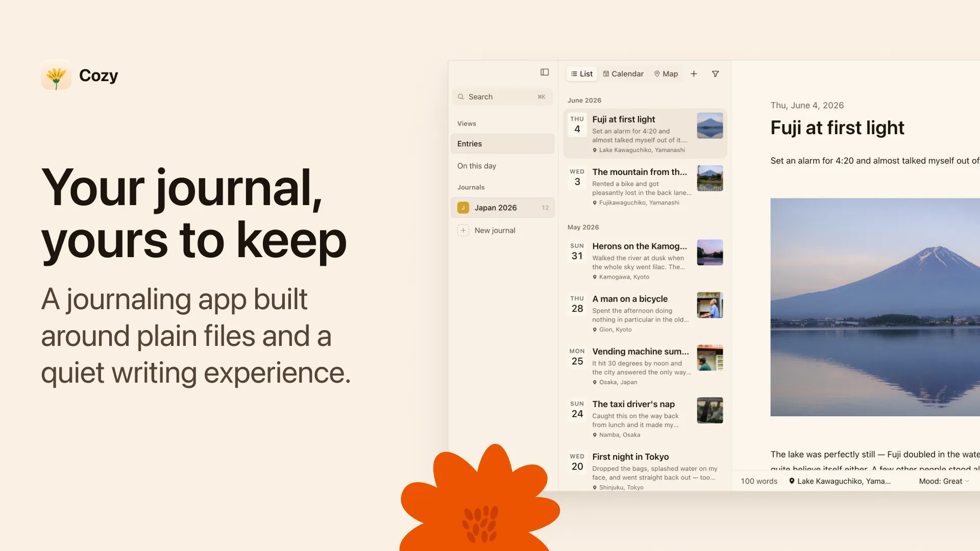The width and height of the screenshot is (980, 551).
Task: Click the A man on a bicycle thumbnail
Action: 710,305
